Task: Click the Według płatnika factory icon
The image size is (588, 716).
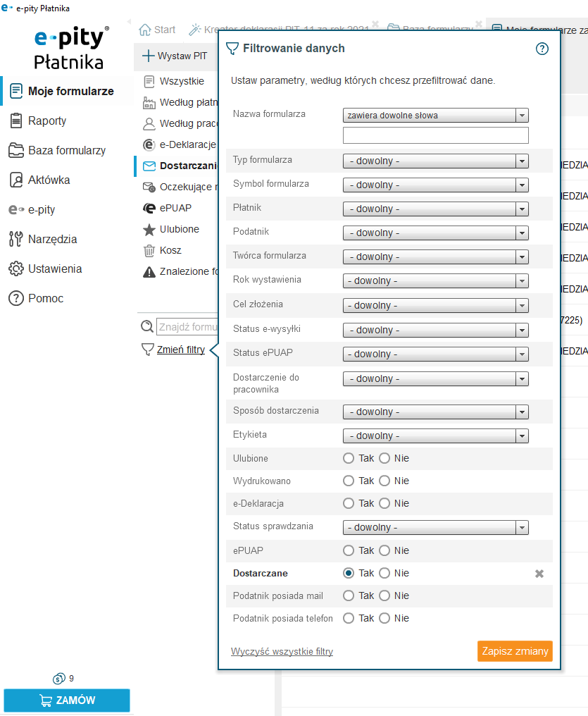Action: (149, 102)
